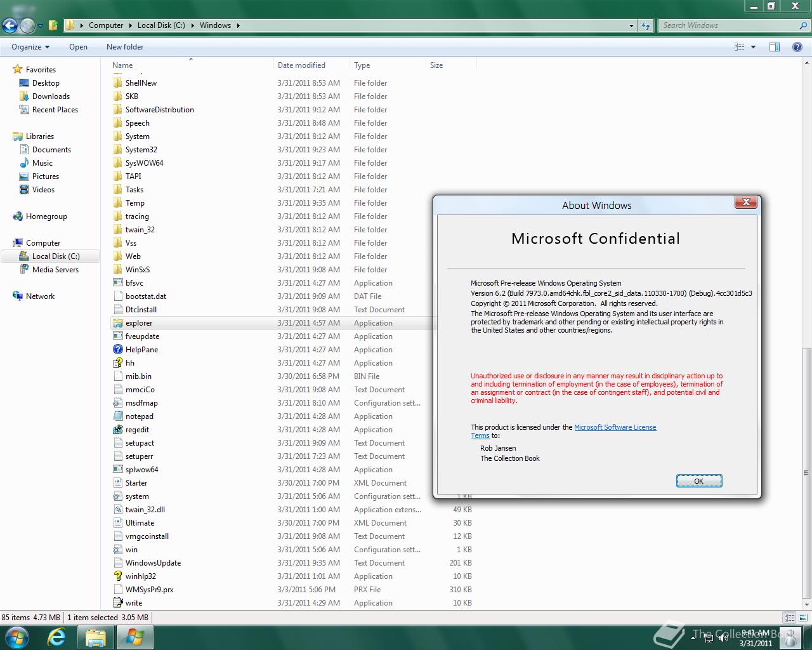Open Pictures library
Image resolution: width=812 pixels, height=650 pixels.
point(46,176)
